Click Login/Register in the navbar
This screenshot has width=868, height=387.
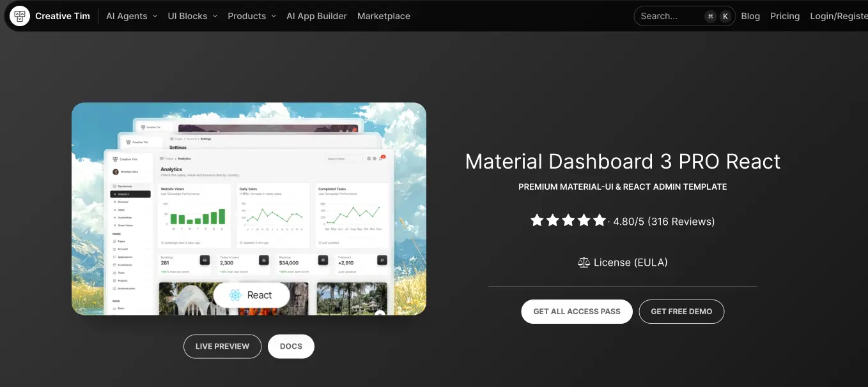839,16
